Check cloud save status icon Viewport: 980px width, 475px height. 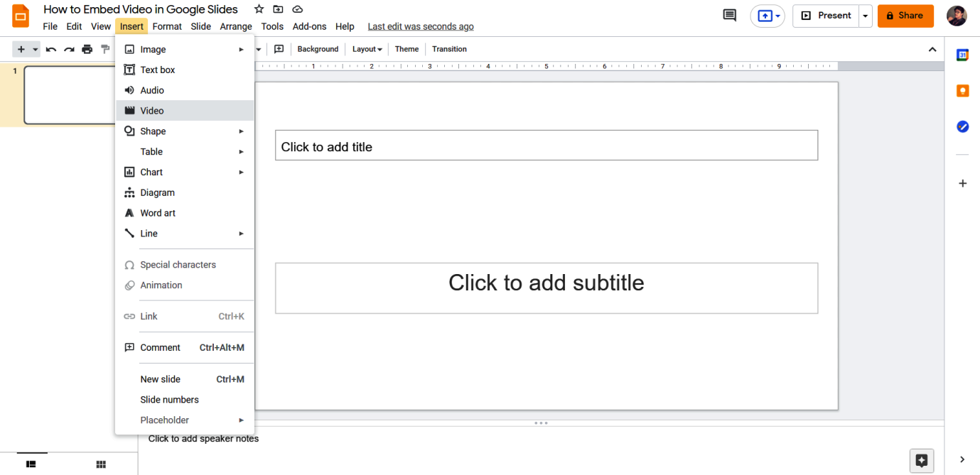pyautogui.click(x=298, y=9)
